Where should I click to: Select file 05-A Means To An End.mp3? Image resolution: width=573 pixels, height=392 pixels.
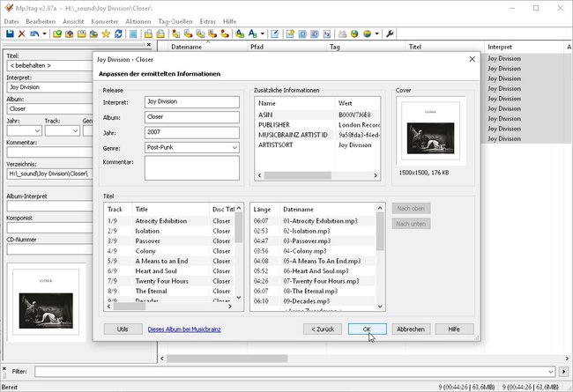(314, 262)
